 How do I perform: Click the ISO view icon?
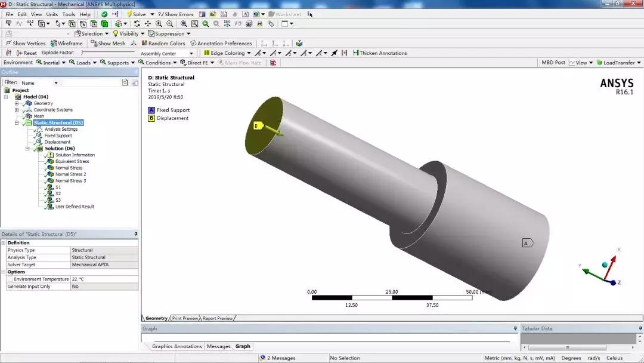click(227, 24)
